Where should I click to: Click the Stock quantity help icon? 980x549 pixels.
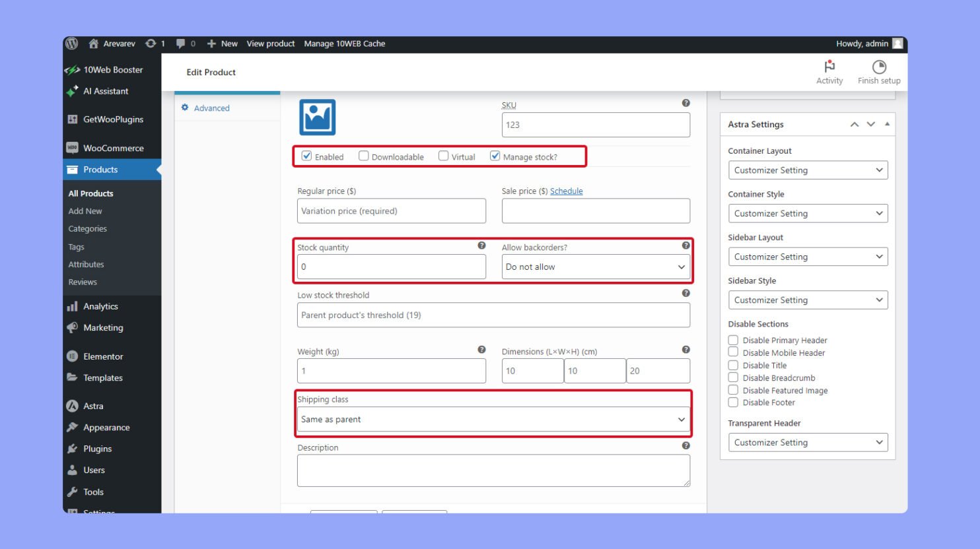481,245
